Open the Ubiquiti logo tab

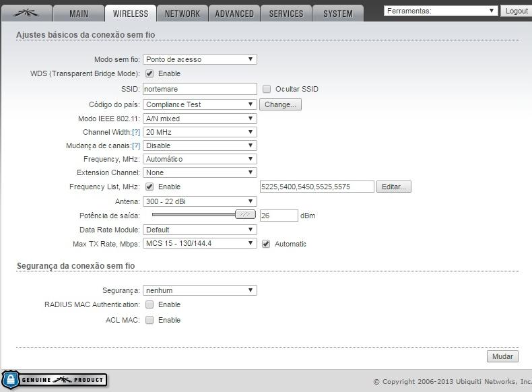pyautogui.click(x=27, y=13)
